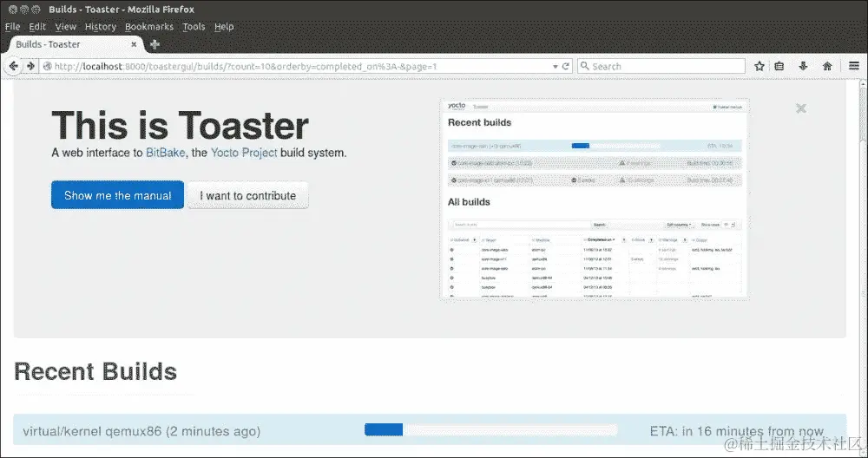Go forward with the browser forward arrow
868x458 pixels.
tap(30, 66)
